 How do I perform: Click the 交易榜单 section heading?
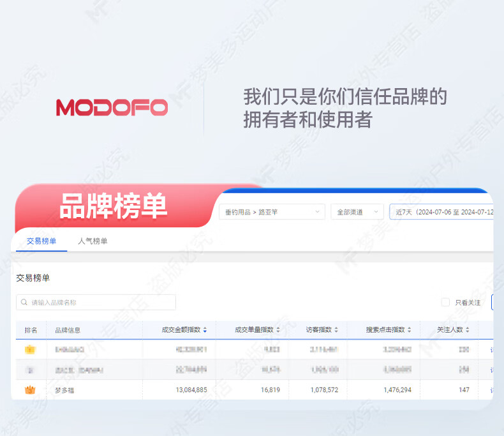33,278
